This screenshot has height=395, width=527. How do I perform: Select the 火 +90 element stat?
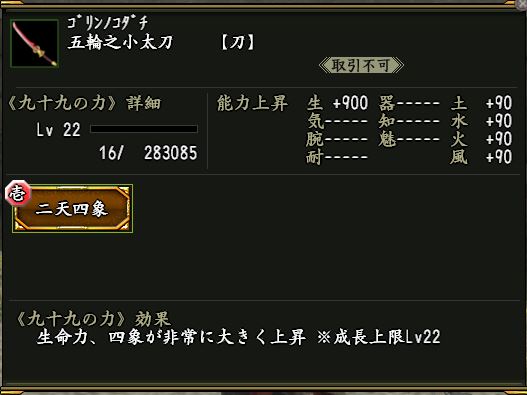point(481,139)
